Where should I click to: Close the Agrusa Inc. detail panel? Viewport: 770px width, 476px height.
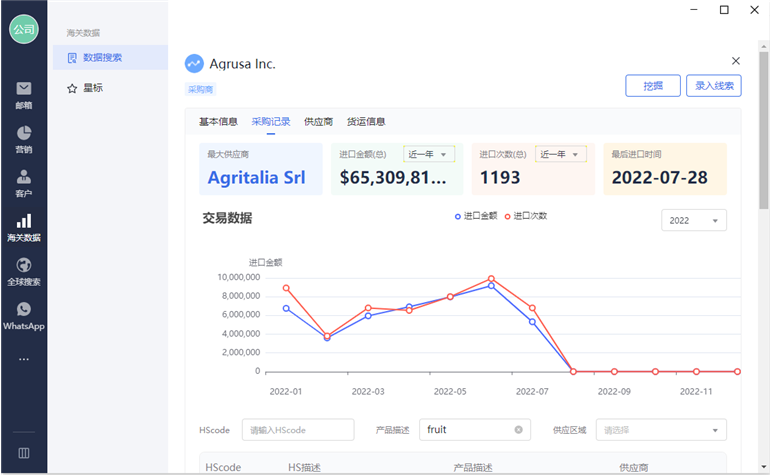pyautogui.click(x=736, y=61)
